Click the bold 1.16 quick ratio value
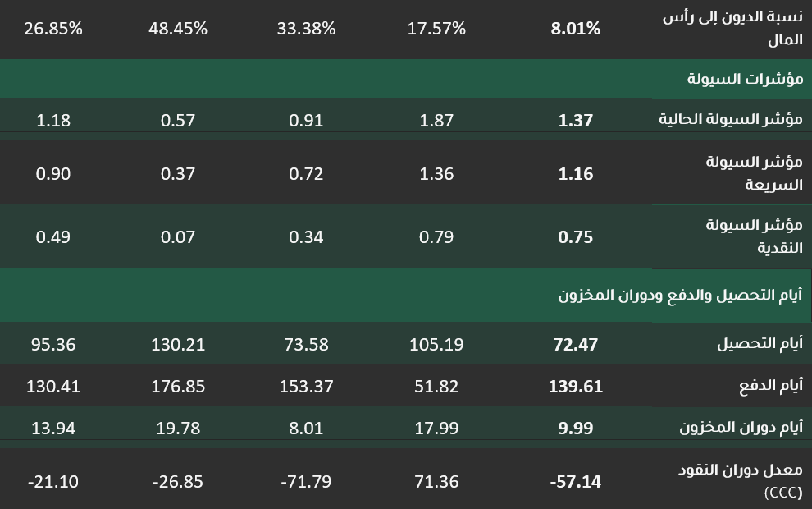This screenshot has height=509, width=812. click(x=575, y=173)
